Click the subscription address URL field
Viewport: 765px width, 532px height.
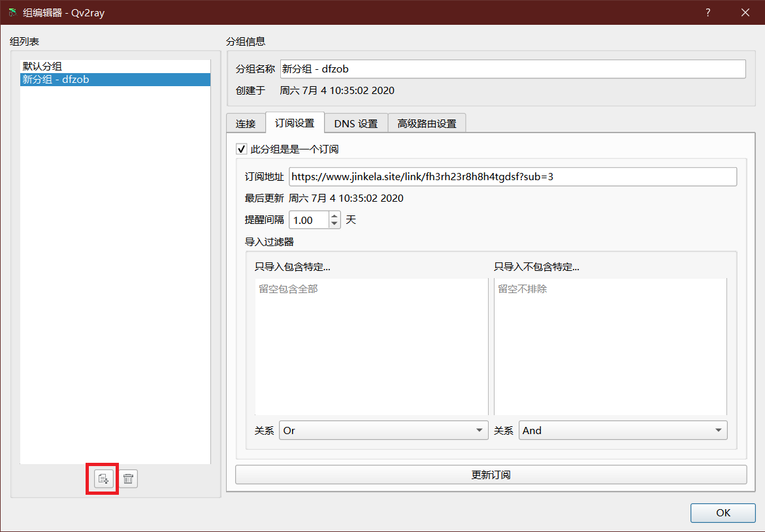pos(512,177)
